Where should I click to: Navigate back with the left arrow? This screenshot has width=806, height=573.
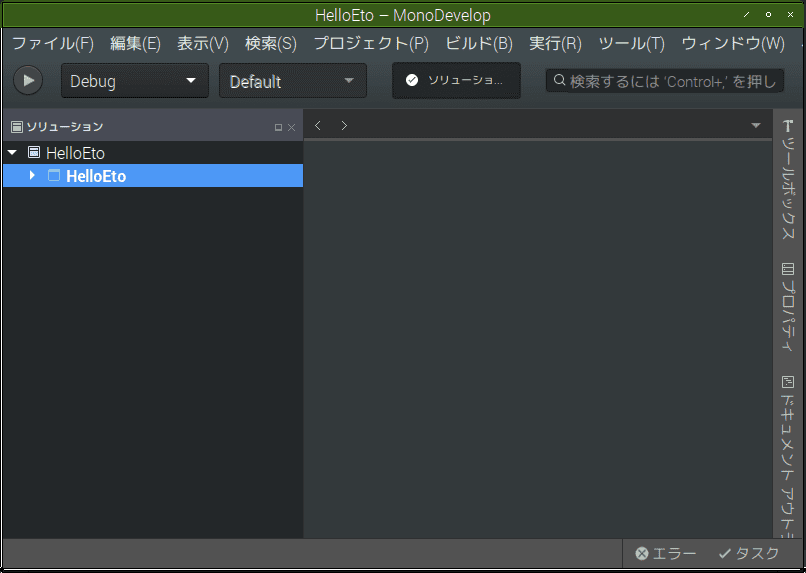[318, 125]
